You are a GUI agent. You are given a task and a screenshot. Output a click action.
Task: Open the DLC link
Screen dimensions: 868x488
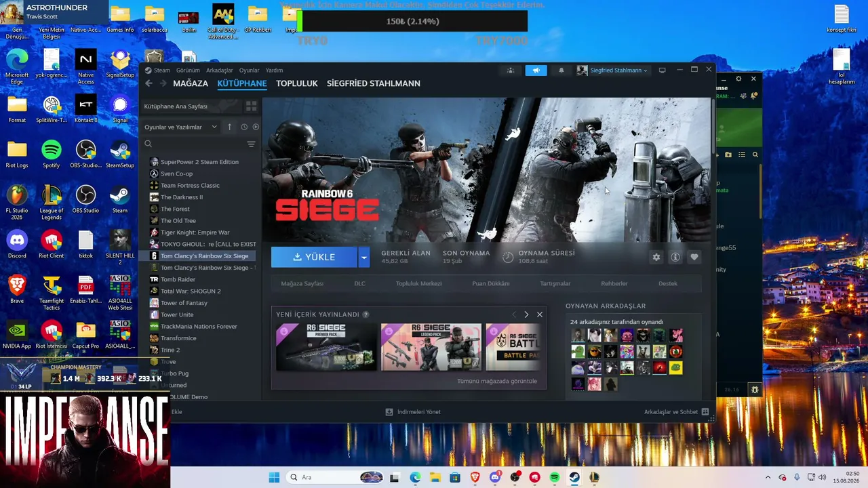(x=359, y=283)
